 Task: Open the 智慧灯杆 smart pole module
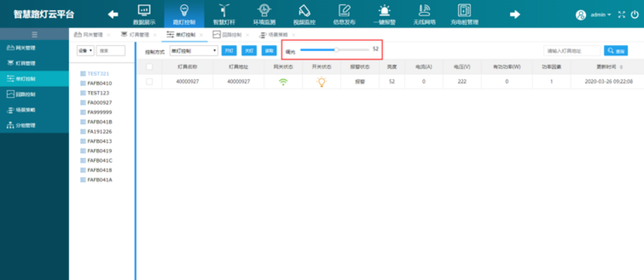click(223, 14)
